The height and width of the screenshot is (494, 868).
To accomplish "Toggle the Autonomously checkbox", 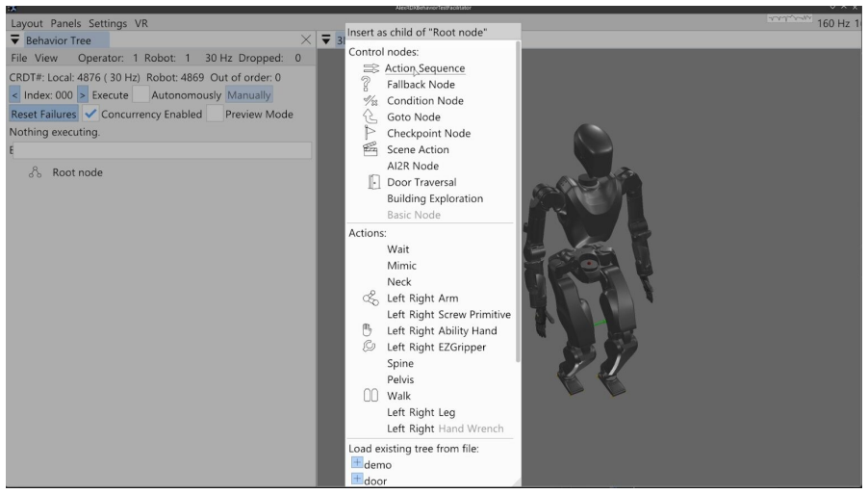I will (x=140, y=94).
